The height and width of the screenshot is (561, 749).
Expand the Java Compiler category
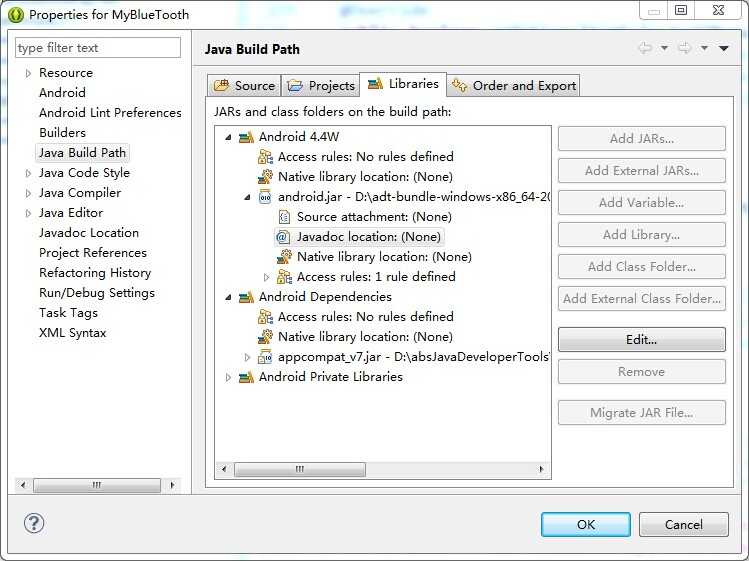click(28, 193)
